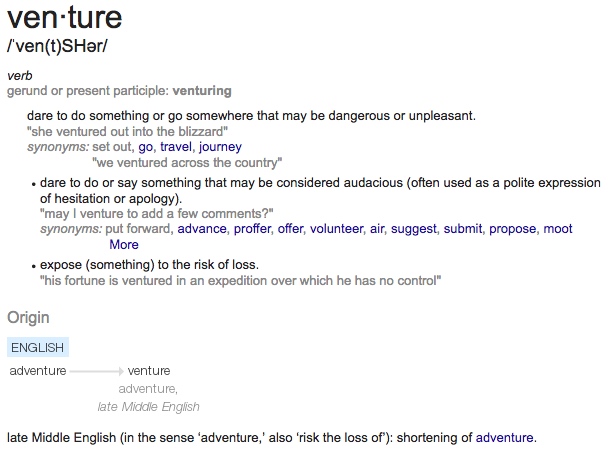Open the synonym link 'offer'
610x452 pixels.
(290, 229)
